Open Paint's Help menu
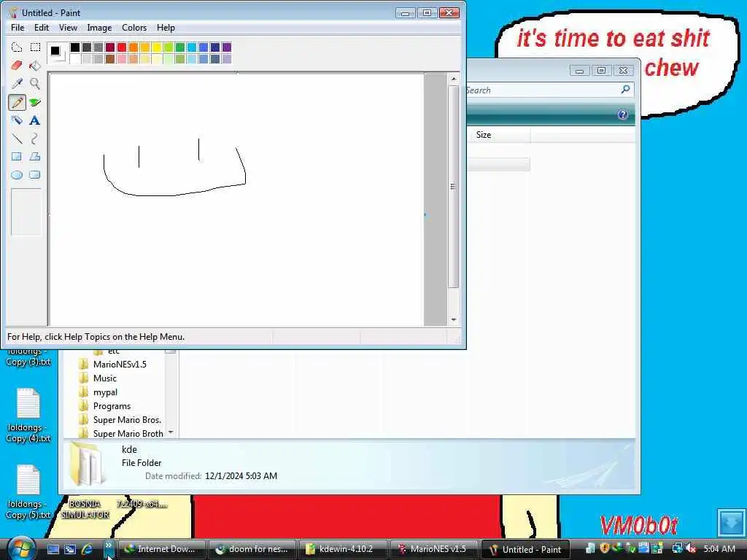The image size is (747, 560). (166, 28)
